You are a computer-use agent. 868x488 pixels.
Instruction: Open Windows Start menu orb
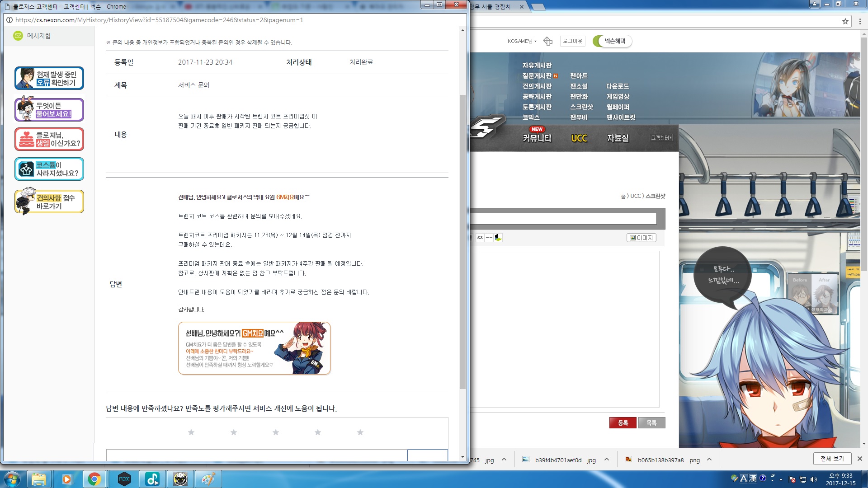(12, 479)
